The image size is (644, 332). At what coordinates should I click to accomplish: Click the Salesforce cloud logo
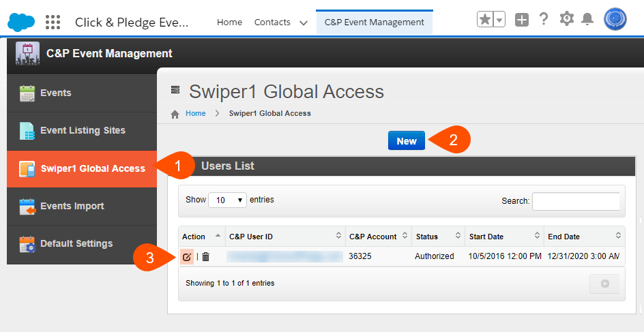pyautogui.click(x=21, y=22)
